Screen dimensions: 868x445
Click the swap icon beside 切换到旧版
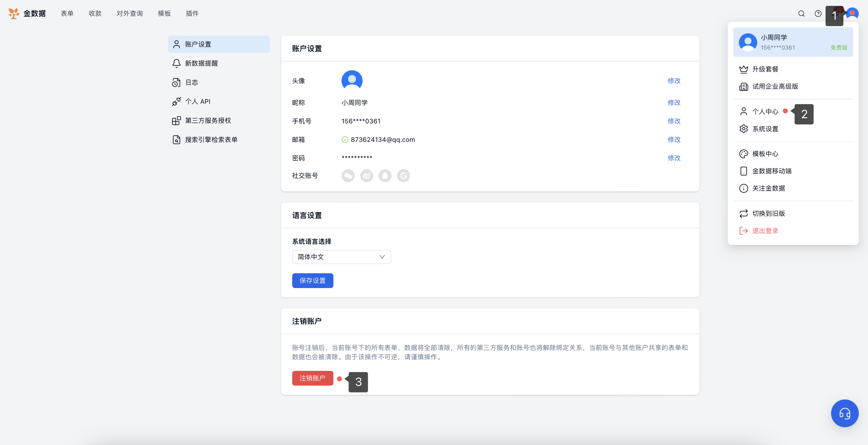(744, 213)
